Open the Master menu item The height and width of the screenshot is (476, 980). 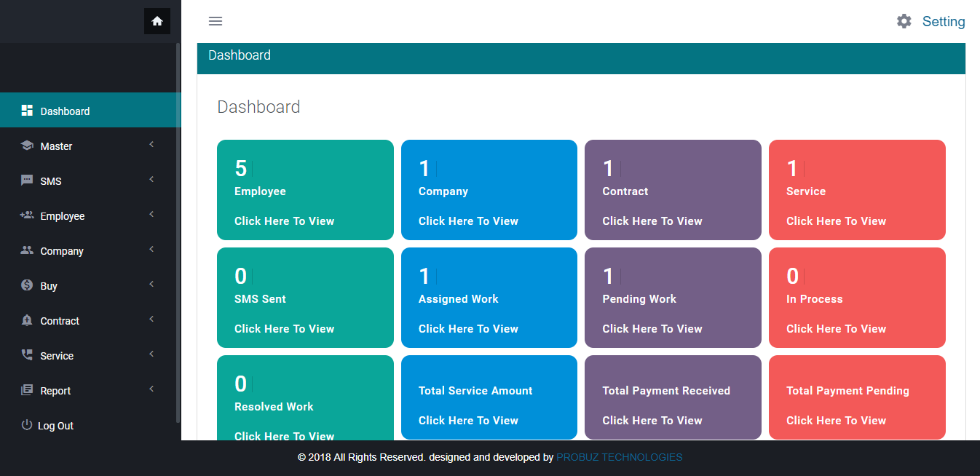point(56,146)
